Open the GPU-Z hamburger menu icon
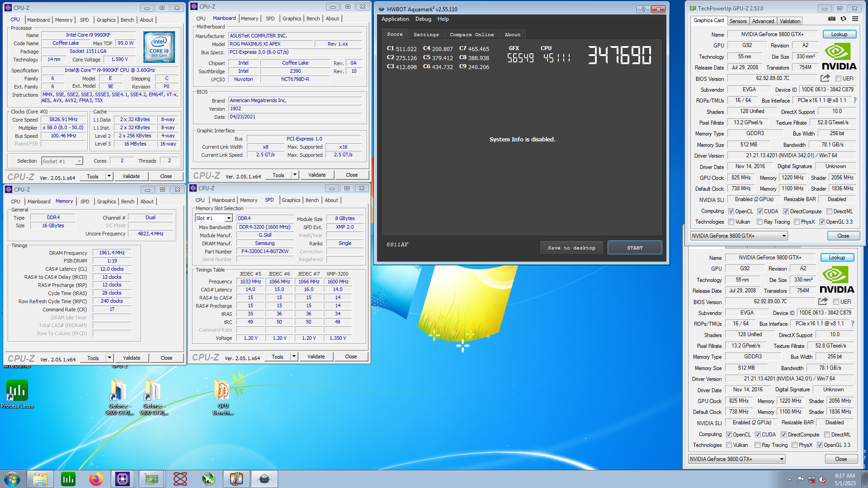 click(855, 19)
